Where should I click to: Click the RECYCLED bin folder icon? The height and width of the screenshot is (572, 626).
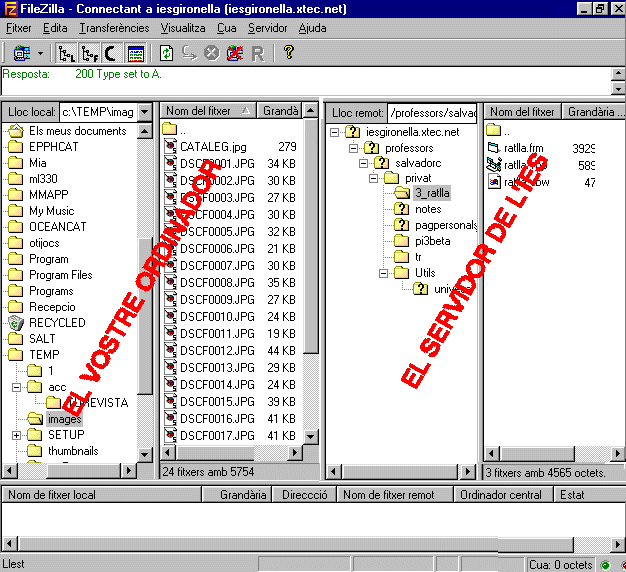pos(16,323)
